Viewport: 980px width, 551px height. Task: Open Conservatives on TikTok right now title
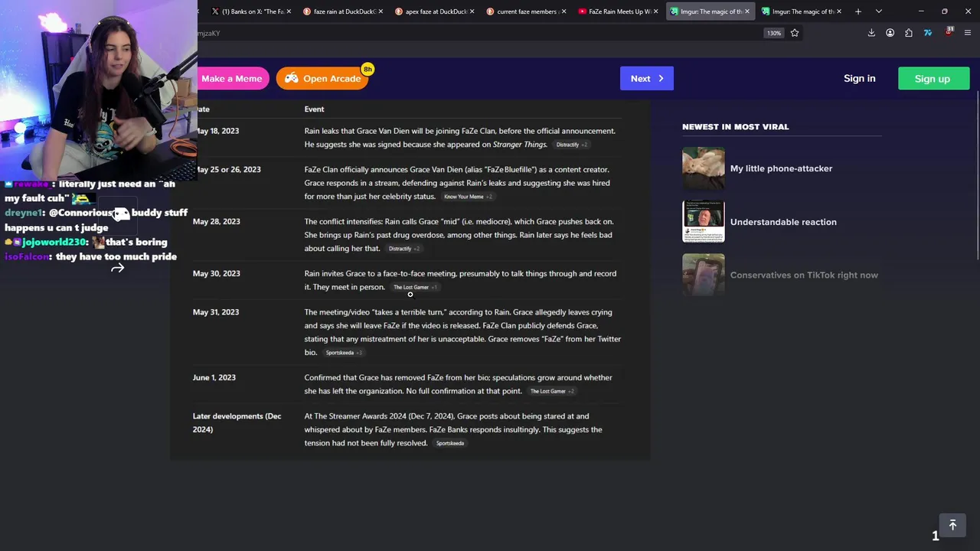point(804,275)
